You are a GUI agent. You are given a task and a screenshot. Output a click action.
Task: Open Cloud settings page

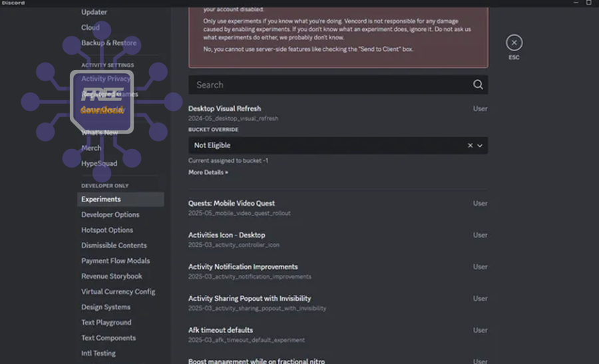coord(90,27)
